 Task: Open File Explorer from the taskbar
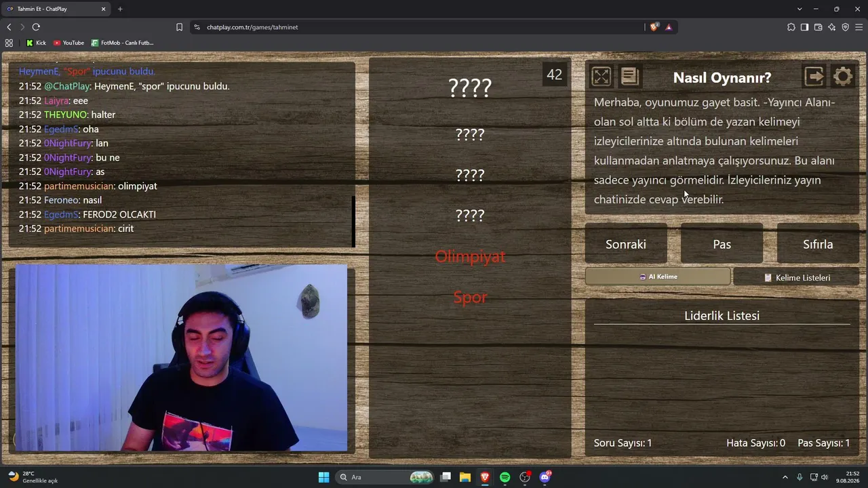[x=465, y=477]
